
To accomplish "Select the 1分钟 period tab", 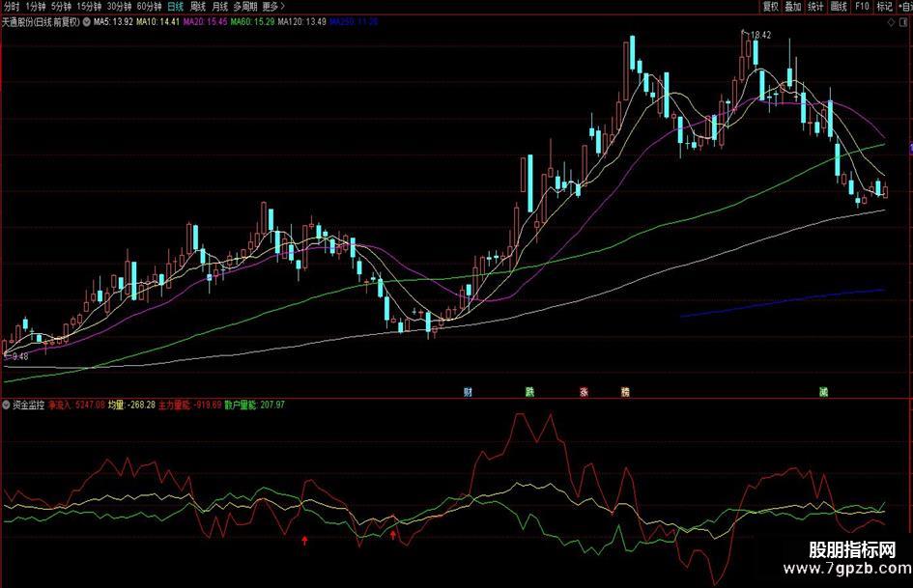I will coord(36,7).
